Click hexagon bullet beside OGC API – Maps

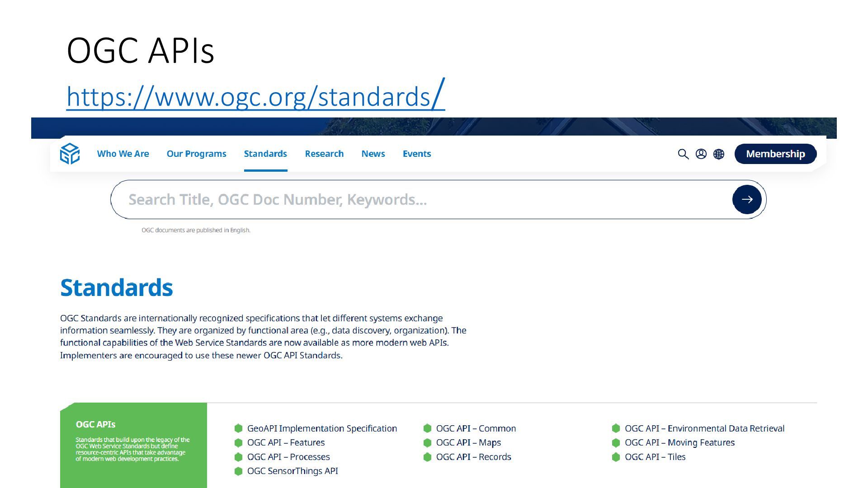click(427, 443)
